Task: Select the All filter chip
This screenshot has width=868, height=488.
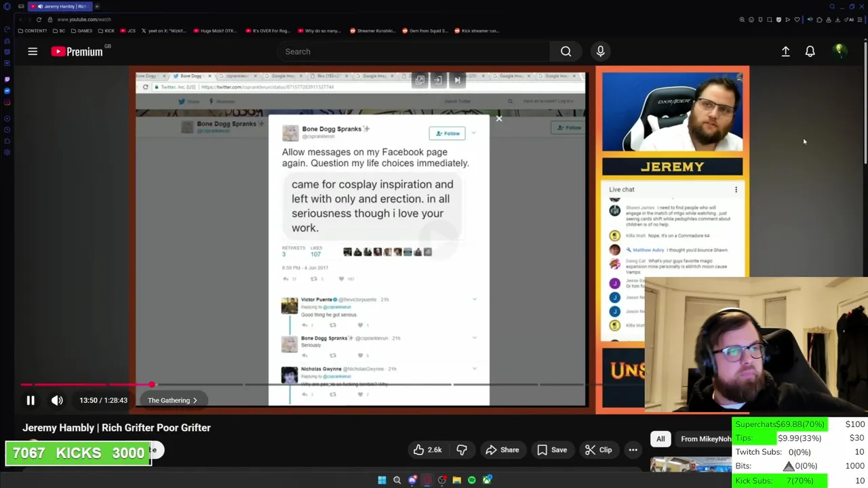Action: tap(660, 439)
